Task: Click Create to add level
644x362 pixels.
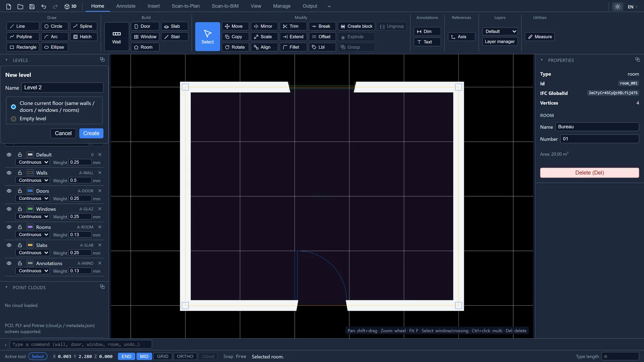Action: click(91, 133)
